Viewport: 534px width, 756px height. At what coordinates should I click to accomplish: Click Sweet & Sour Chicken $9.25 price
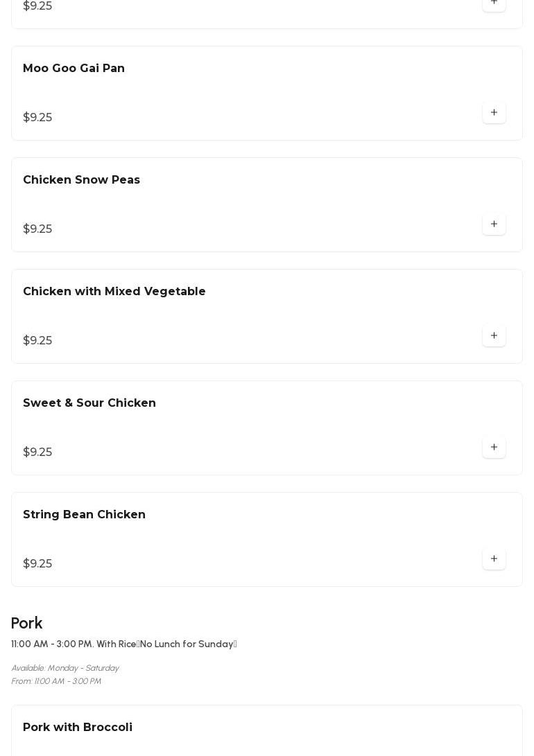tap(37, 452)
